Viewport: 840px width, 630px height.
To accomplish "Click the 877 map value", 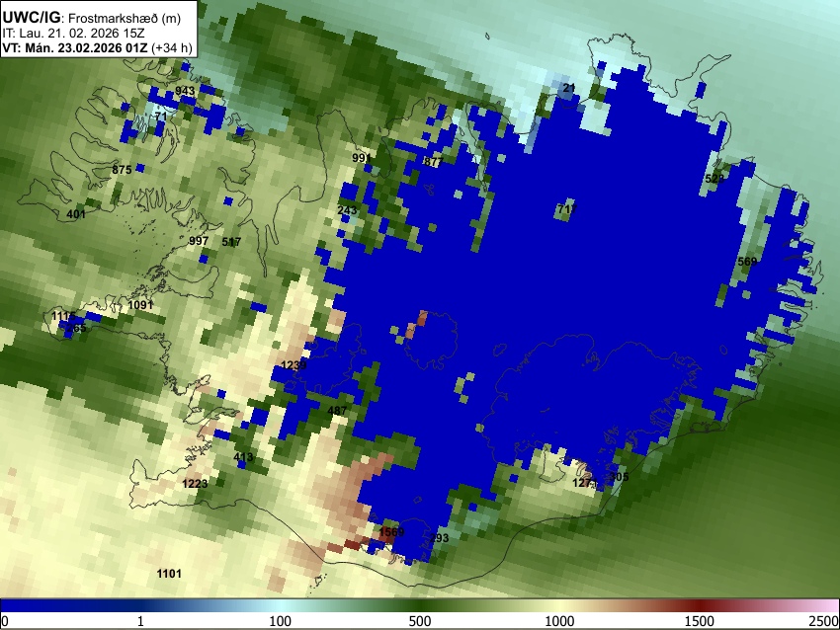I will click(434, 162).
